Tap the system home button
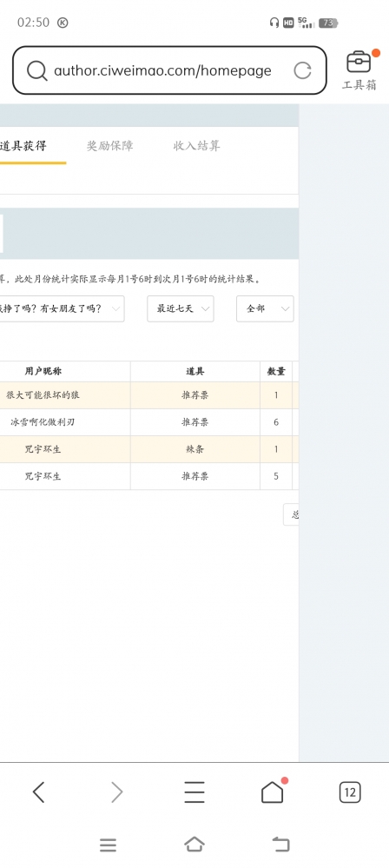Image resolution: width=389 pixels, height=868 pixels. [x=194, y=845]
